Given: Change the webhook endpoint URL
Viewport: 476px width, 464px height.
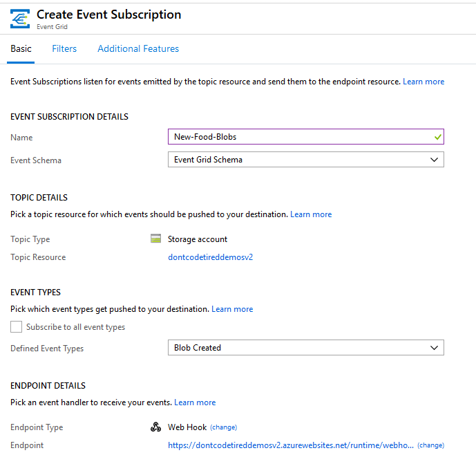Looking at the screenshot, I should [431, 445].
